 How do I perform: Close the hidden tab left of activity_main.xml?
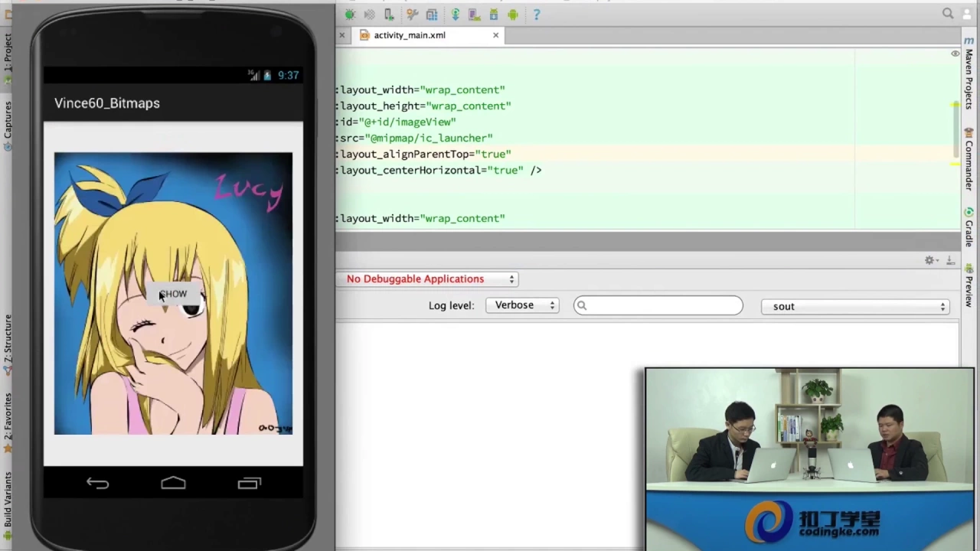point(341,35)
